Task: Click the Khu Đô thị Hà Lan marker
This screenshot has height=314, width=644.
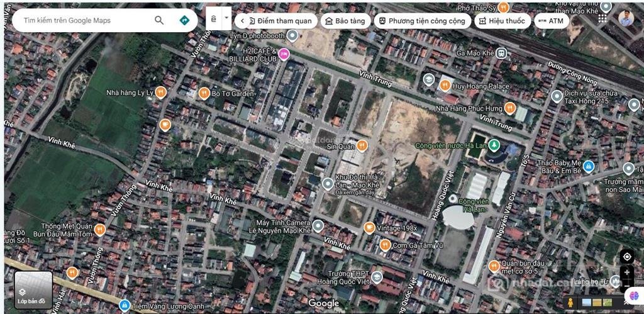Action: click(327, 184)
